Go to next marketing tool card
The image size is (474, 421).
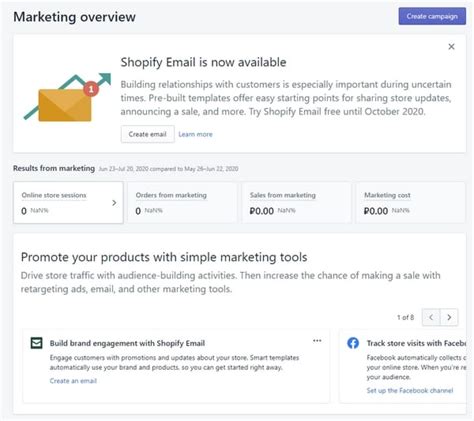(x=449, y=317)
